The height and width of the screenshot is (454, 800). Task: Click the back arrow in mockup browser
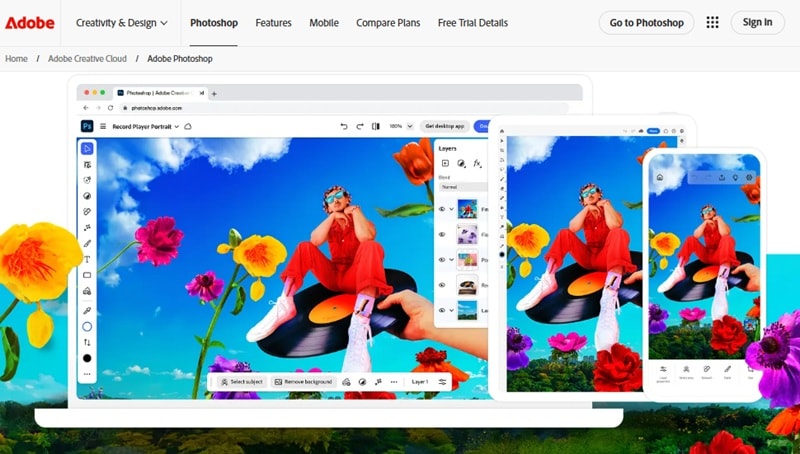point(86,108)
